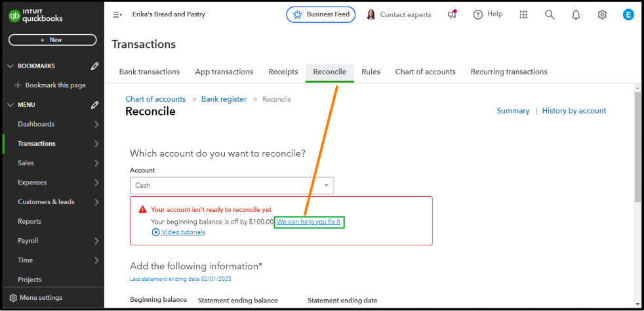Open the apps grid icon
The height and width of the screenshot is (311, 644).
pos(523,14)
